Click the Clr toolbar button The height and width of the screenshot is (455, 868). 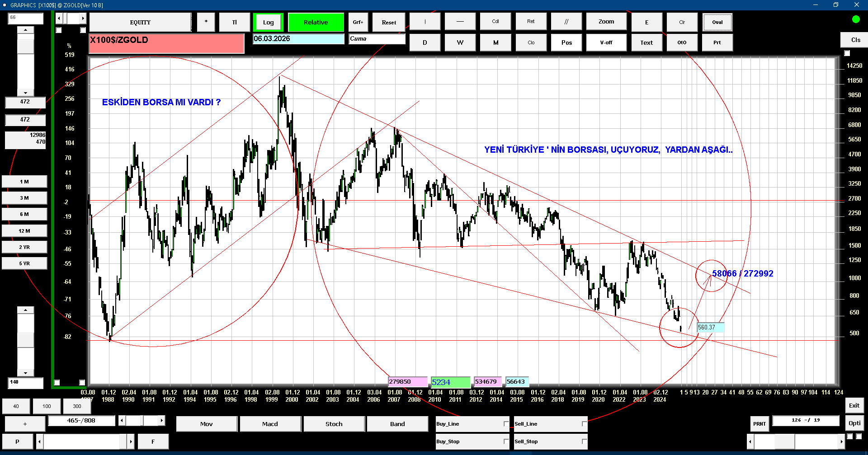click(x=682, y=22)
